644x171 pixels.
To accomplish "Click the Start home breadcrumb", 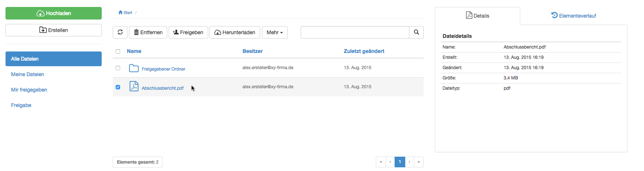I will pyautogui.click(x=125, y=13).
